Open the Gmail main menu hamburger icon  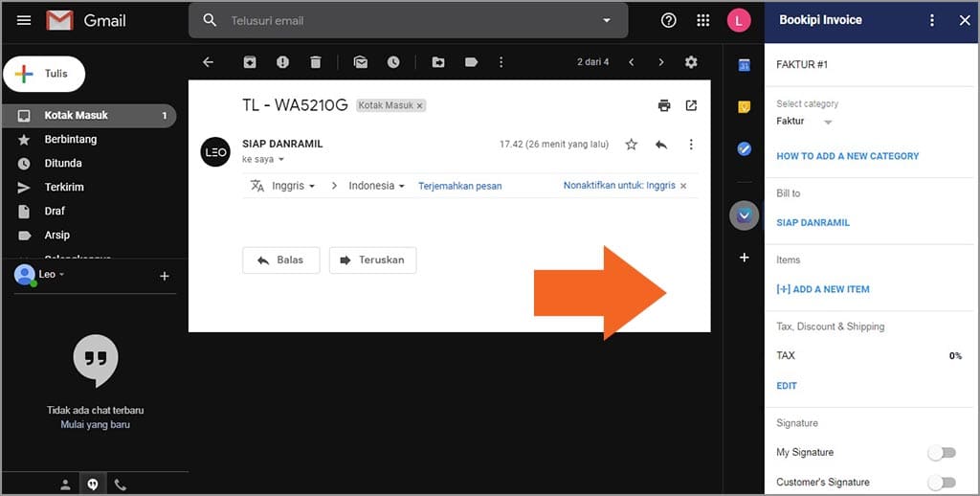24,21
